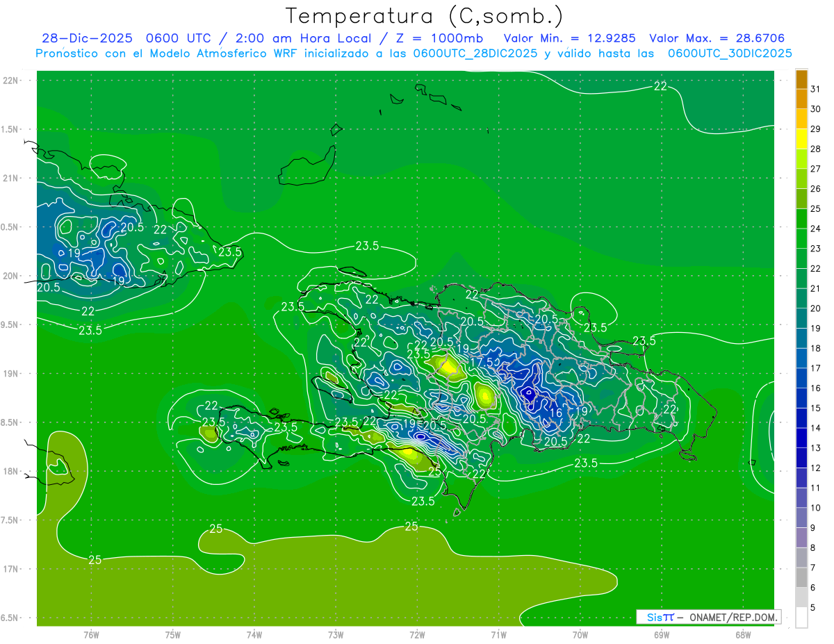This screenshot has width=834, height=644.
Task: Click the '2:00 am Hora Local' text
Action: click(308, 38)
